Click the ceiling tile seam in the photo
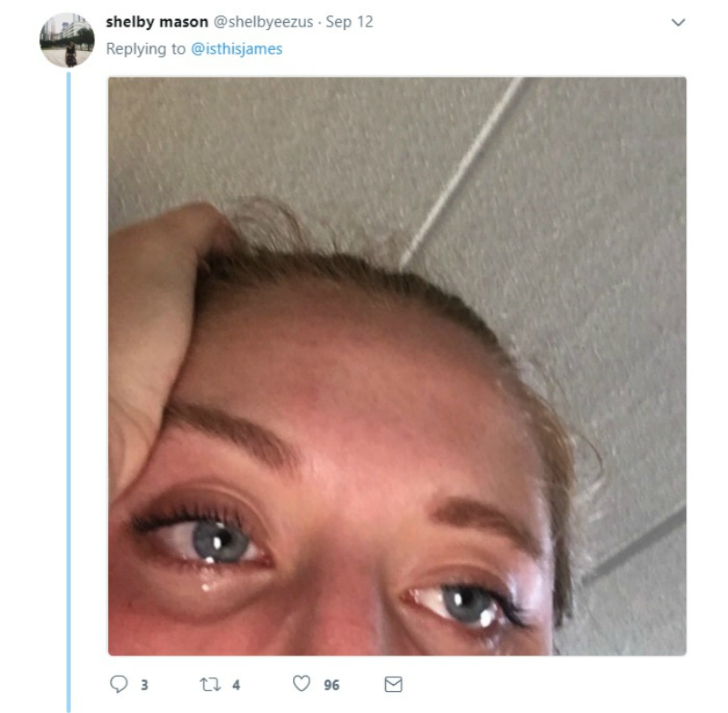 click(x=462, y=172)
